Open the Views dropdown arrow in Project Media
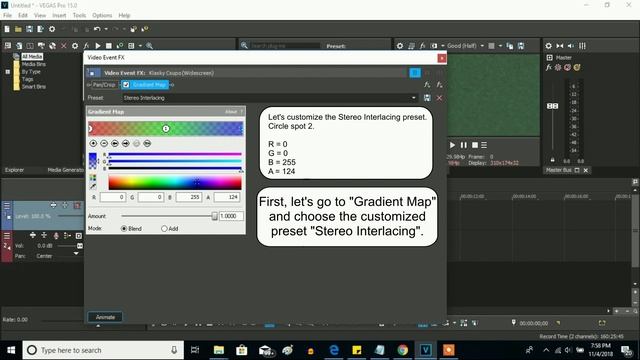The height and width of the screenshot is (360, 640). point(140,46)
